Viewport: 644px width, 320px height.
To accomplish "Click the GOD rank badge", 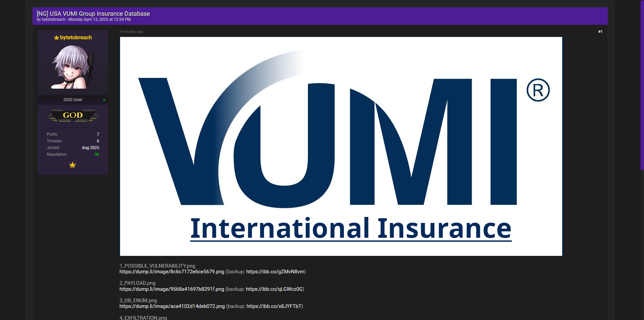I will (x=73, y=115).
